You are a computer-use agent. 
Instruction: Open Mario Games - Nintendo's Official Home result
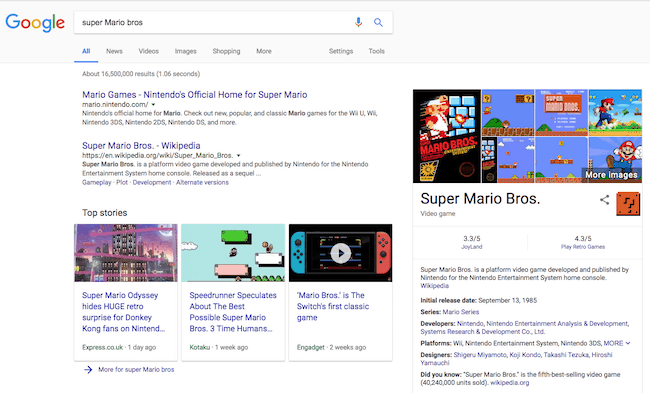(194, 95)
